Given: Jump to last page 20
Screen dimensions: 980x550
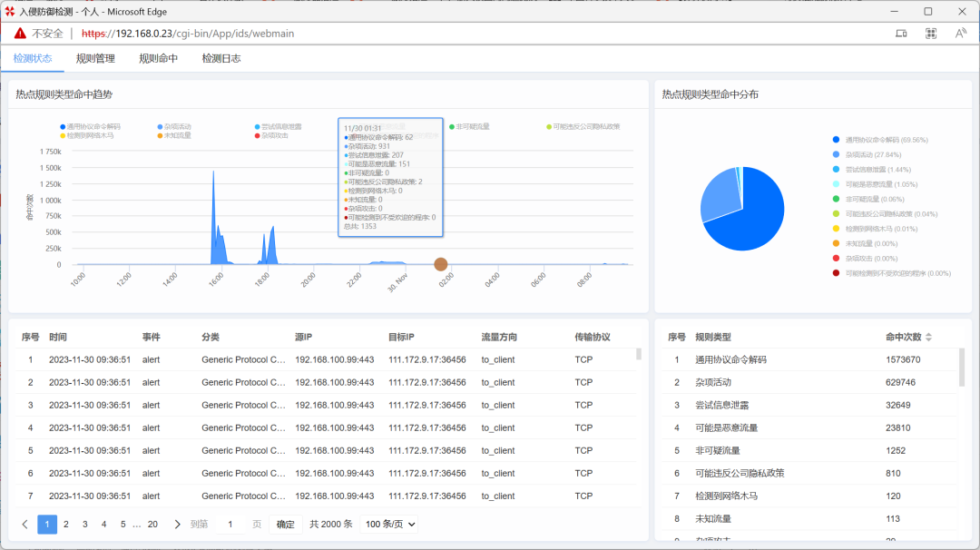Looking at the screenshot, I should [x=152, y=525].
